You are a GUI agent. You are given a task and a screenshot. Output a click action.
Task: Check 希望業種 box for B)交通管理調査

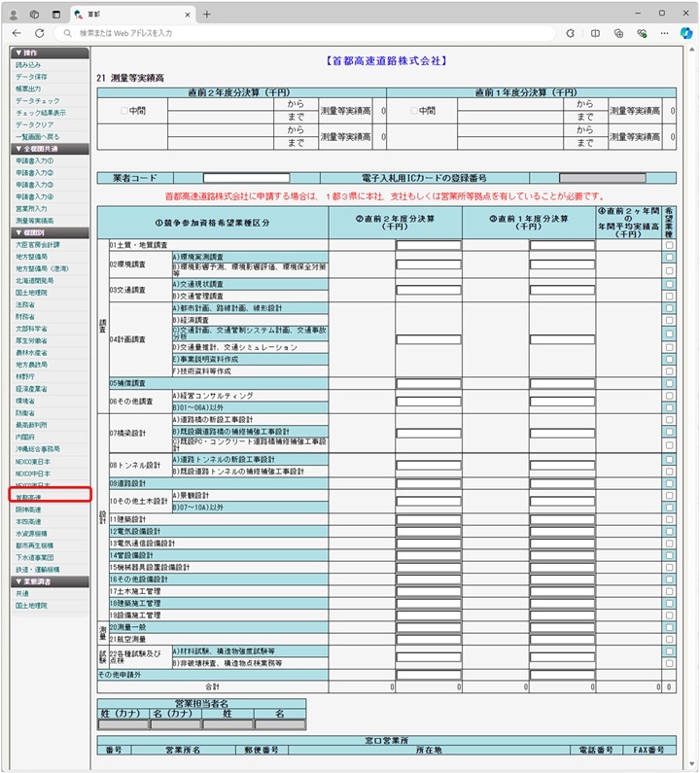click(669, 297)
